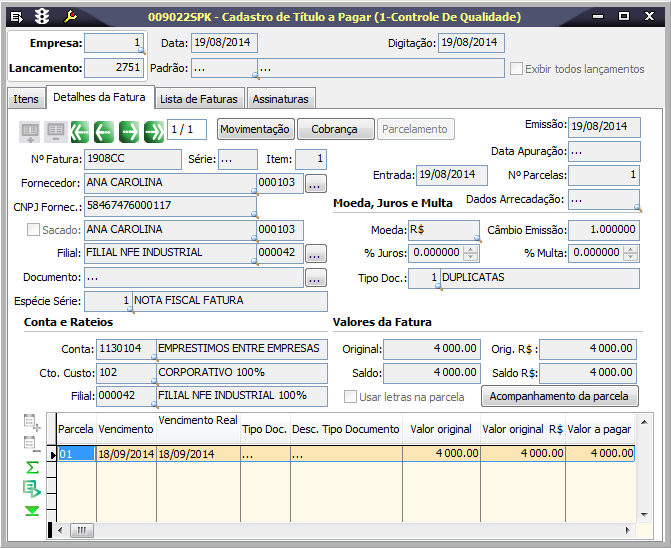Click lookup magnifier on Cto. Custo field
This screenshot has width=671, height=548.
pyautogui.click(x=154, y=381)
